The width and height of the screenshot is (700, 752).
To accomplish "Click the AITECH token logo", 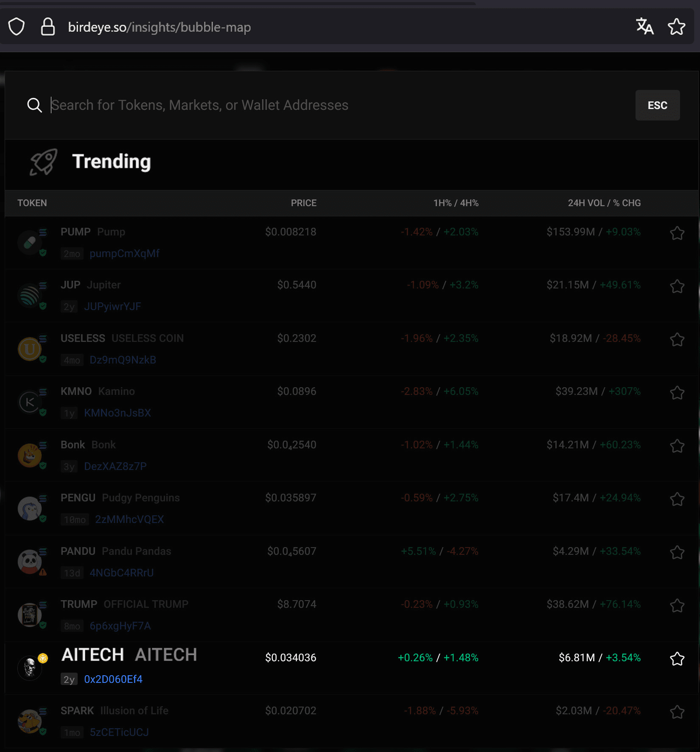I will point(30,668).
